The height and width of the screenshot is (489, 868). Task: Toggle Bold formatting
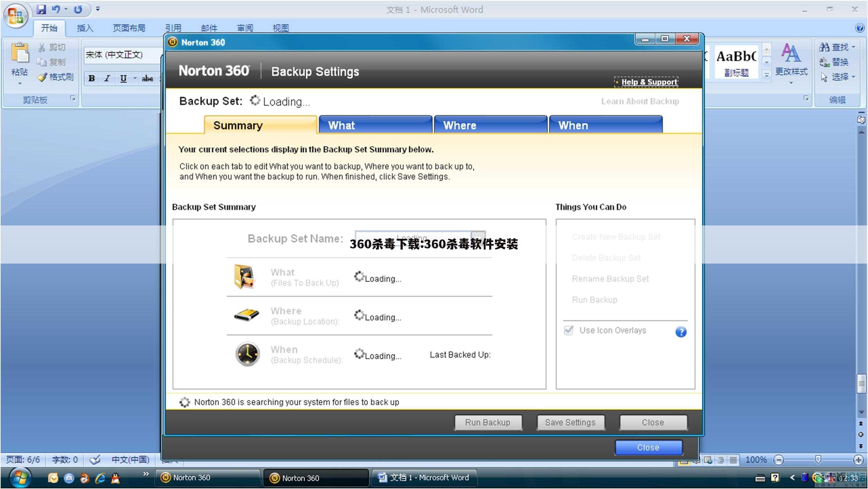pos(91,79)
